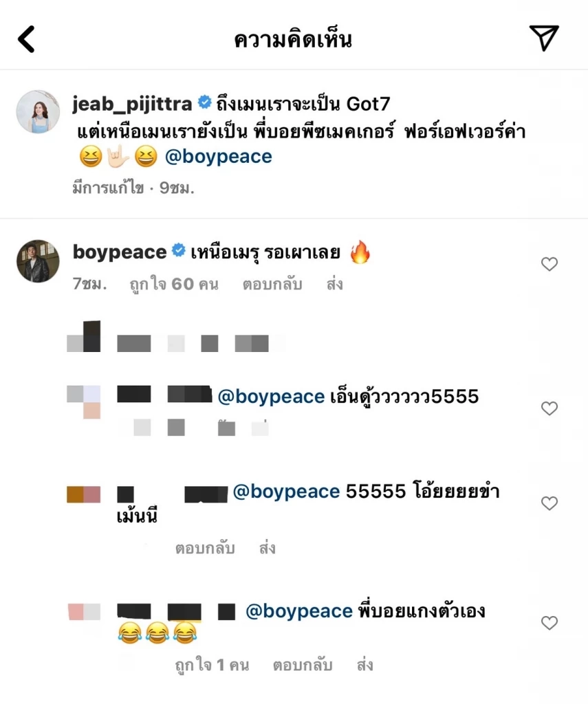Tap the heart next to the last comment
The width and height of the screenshot is (588, 704).
[x=549, y=623]
